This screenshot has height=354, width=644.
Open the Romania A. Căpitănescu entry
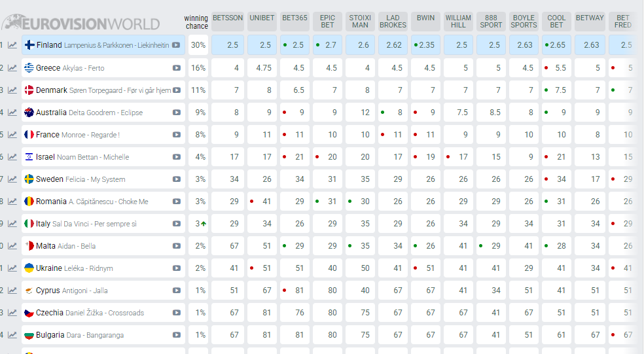coord(103,202)
